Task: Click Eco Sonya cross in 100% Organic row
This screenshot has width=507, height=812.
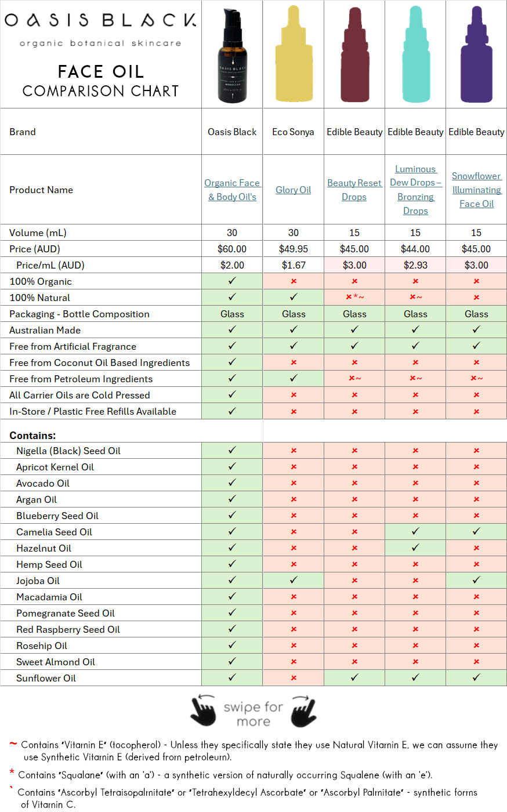Action: click(294, 281)
